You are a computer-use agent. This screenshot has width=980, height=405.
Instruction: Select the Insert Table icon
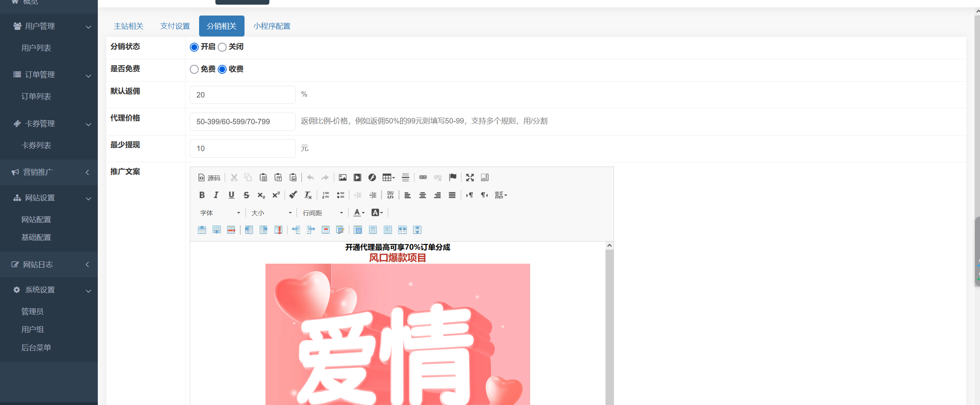point(387,177)
